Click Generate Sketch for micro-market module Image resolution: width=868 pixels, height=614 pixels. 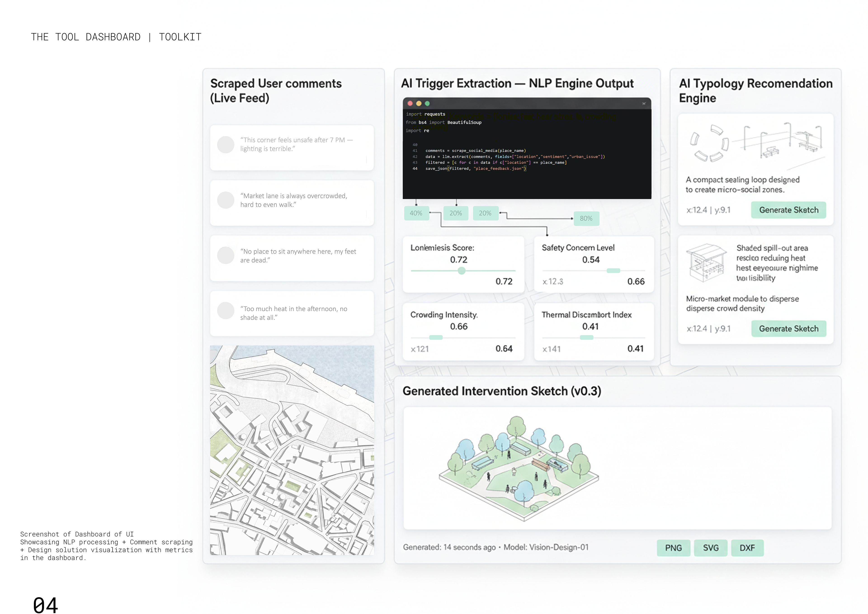[x=788, y=329]
